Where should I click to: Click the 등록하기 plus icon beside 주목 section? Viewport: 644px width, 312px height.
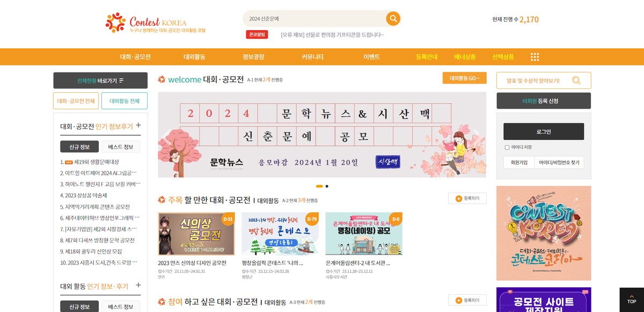coord(459,198)
